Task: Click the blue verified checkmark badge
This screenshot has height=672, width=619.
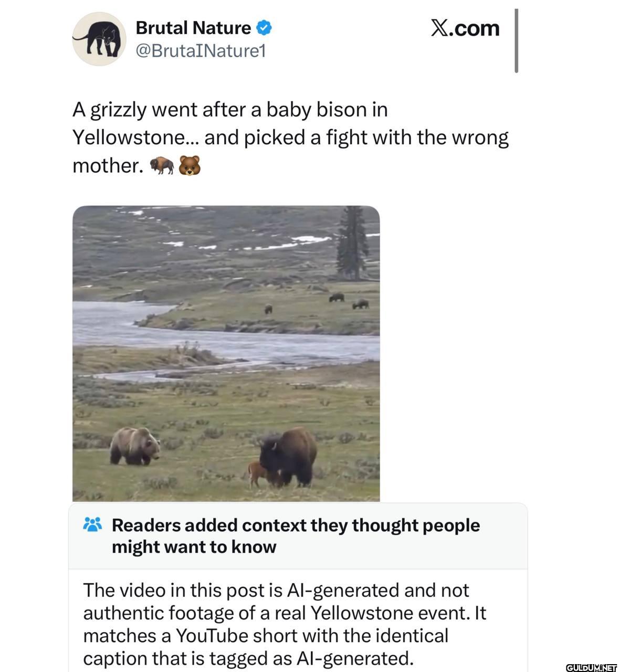Action: tap(264, 28)
